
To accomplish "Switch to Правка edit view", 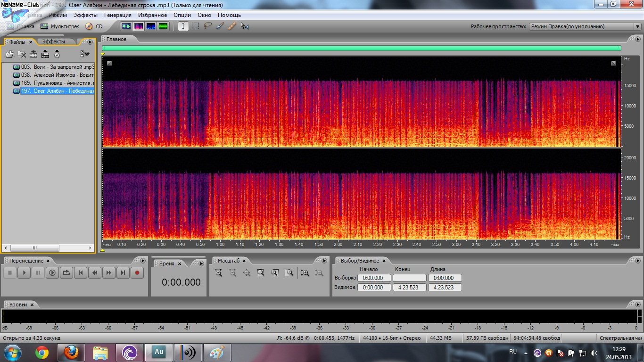I will (x=21, y=26).
